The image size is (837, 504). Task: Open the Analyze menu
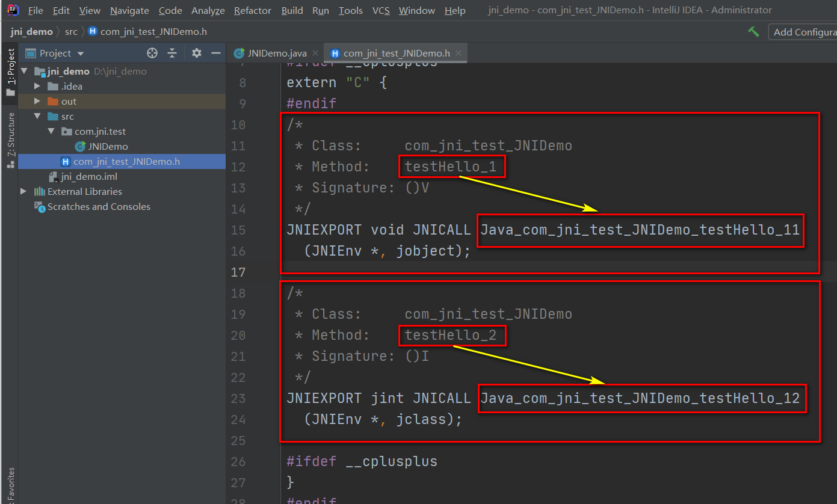(x=208, y=10)
